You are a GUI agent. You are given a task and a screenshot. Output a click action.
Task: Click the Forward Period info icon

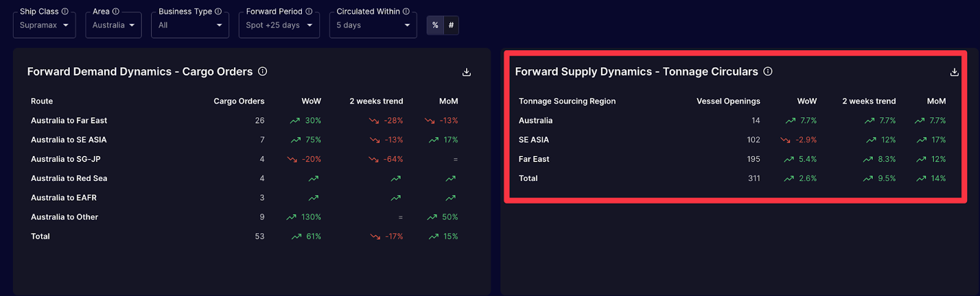309,12
